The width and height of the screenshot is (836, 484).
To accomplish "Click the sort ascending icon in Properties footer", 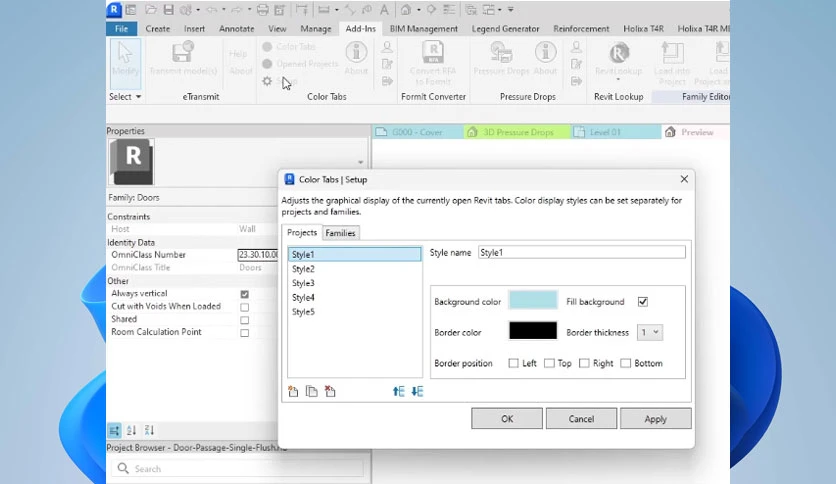I will [132, 430].
